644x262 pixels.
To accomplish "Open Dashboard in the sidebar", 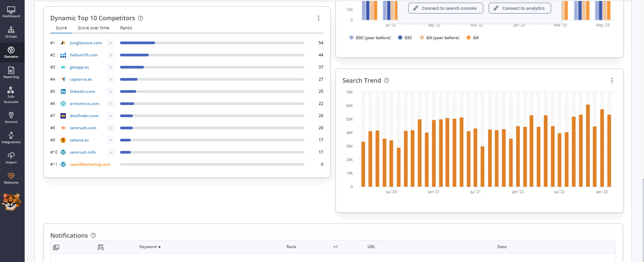I will [x=11, y=12].
